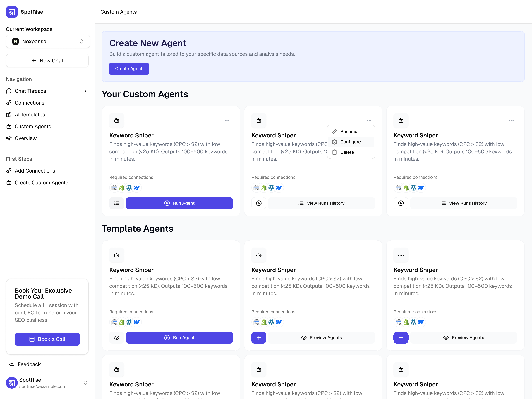532x399 pixels.
Task: Click the Feedback megaphone item
Action: point(25,364)
